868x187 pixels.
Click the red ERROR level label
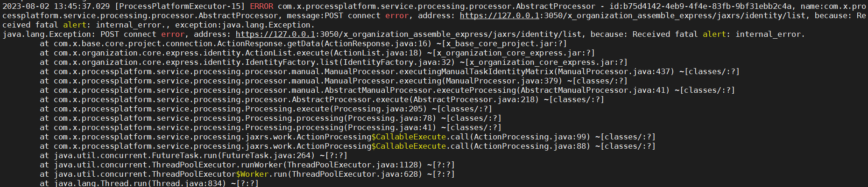pyautogui.click(x=261, y=7)
